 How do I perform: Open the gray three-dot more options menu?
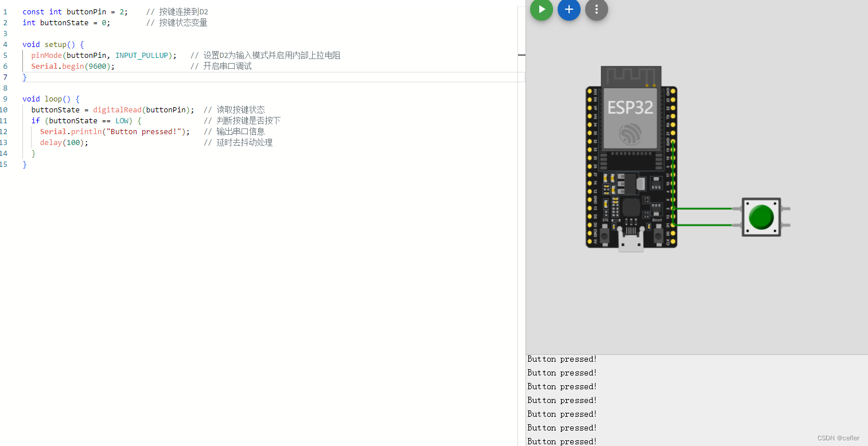(597, 9)
